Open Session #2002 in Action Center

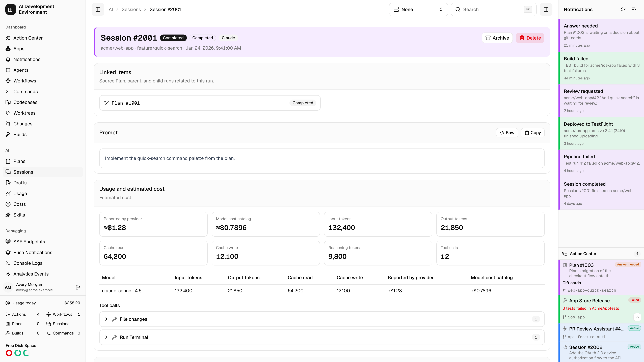[601, 352]
